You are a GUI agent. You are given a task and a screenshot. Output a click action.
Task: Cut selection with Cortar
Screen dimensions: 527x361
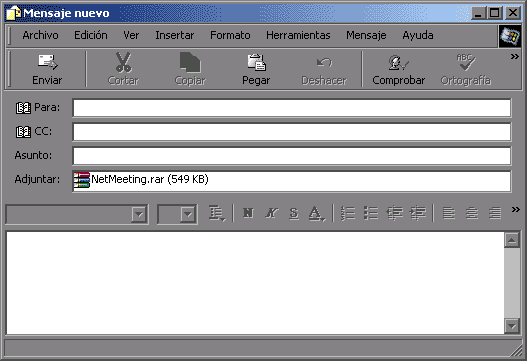[x=123, y=70]
